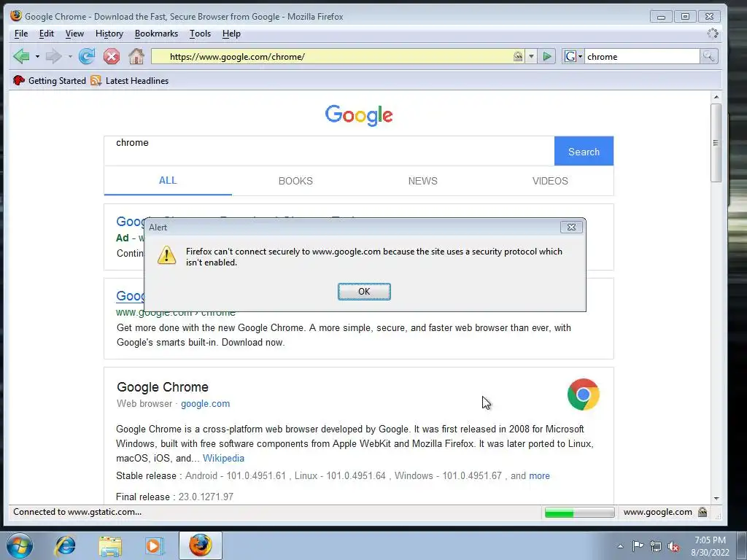Launch Internet Explorer from taskbar
Screen dimensions: 747x560
tap(65, 545)
